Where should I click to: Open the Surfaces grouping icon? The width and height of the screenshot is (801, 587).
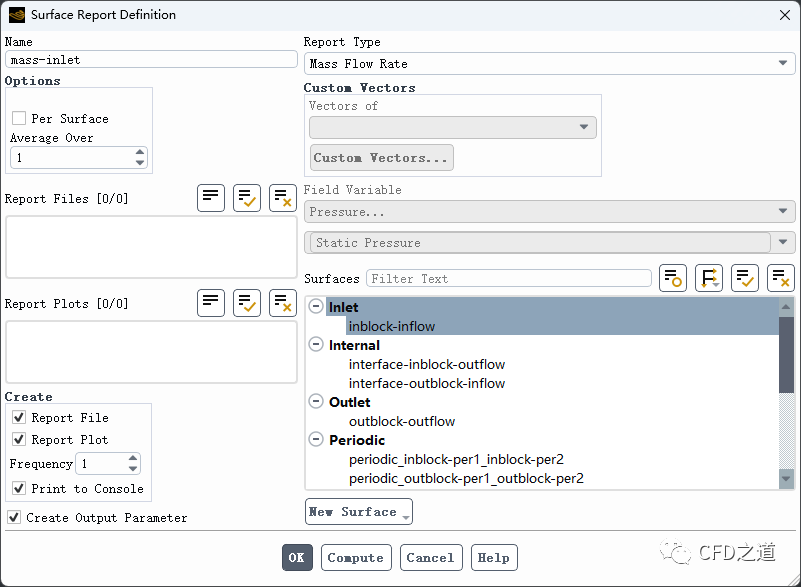(x=709, y=278)
